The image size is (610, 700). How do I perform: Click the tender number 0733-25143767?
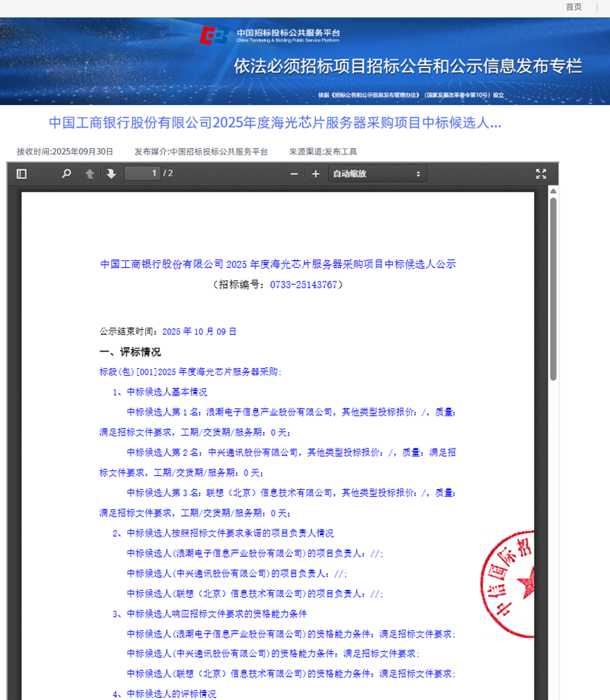[304, 285]
